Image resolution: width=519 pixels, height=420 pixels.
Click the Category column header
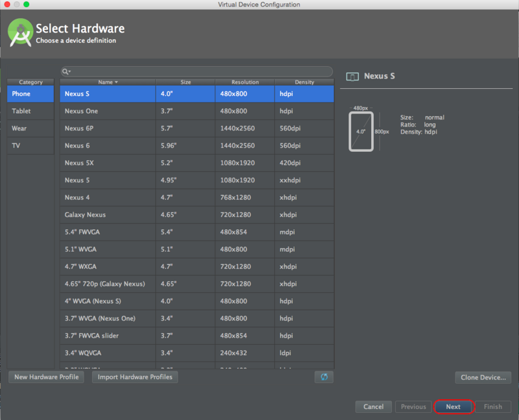[x=30, y=82]
